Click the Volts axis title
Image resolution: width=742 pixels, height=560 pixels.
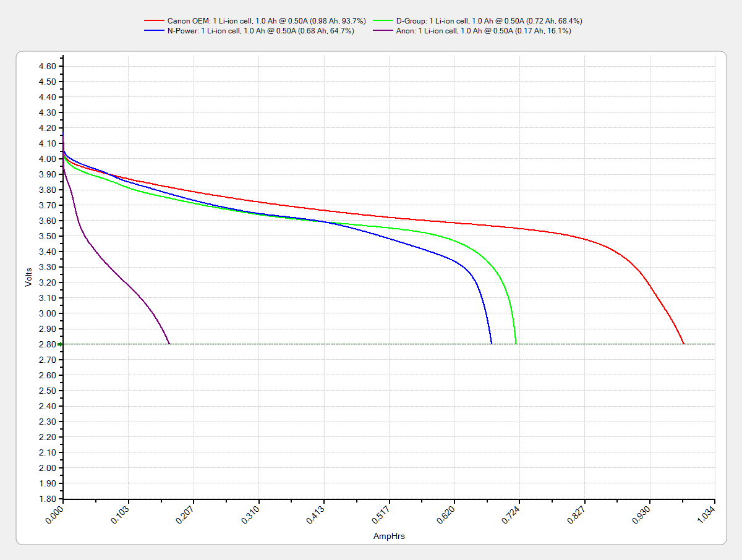28,276
